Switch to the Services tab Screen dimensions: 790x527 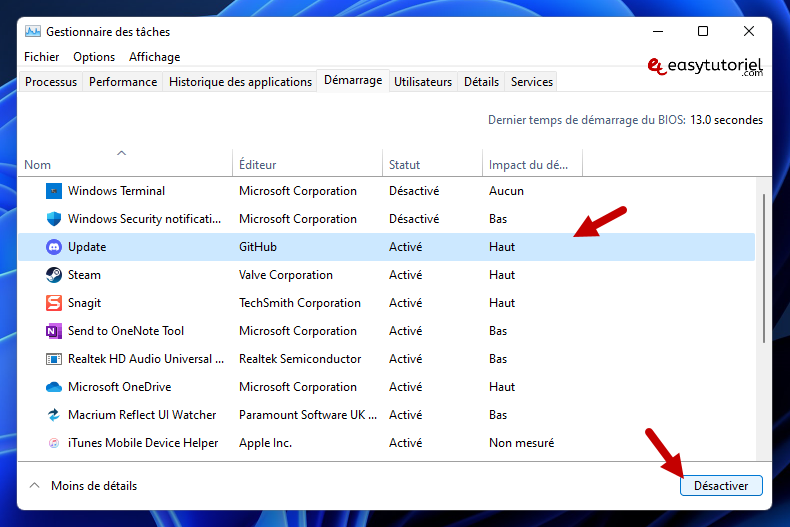[x=532, y=82]
